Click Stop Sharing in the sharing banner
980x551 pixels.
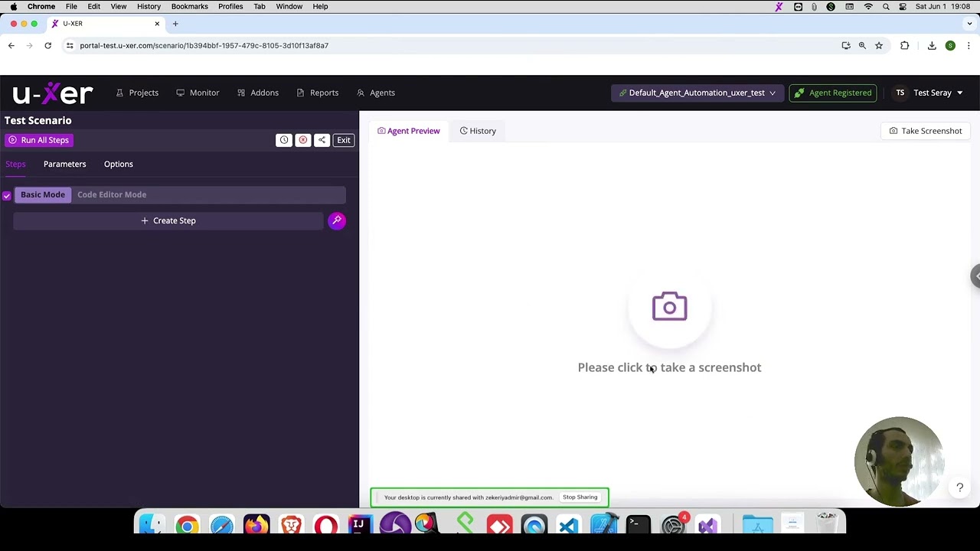click(x=580, y=497)
